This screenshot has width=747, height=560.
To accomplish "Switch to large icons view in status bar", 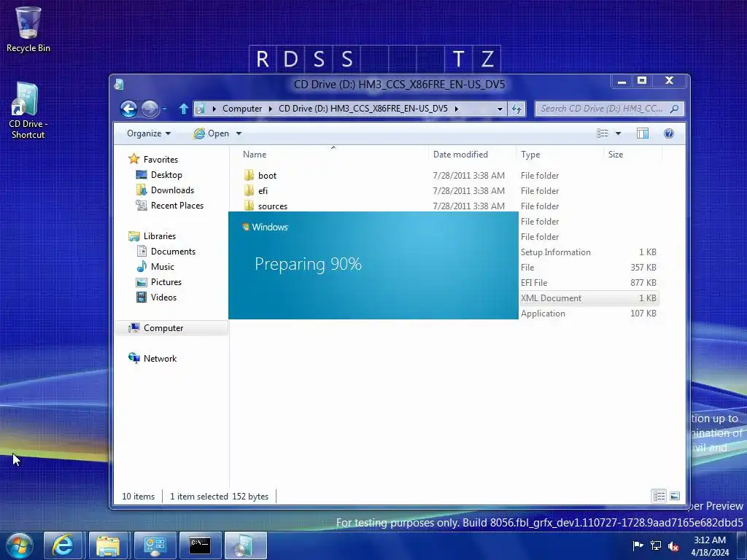I will 675,496.
